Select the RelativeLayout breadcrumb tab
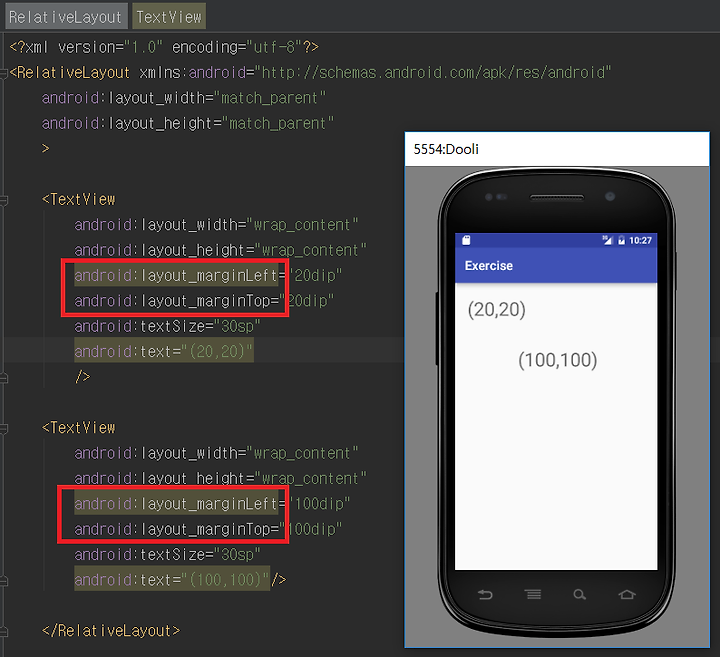The image size is (720, 657). click(x=67, y=17)
